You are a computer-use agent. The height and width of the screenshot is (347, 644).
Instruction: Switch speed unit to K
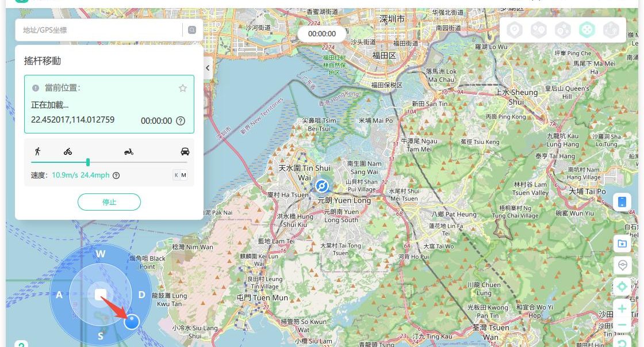click(x=176, y=176)
